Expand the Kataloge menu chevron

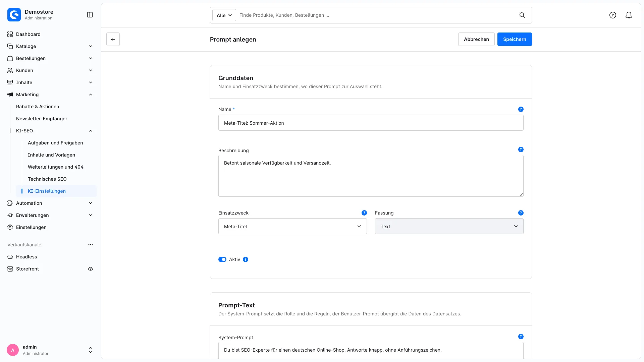click(91, 46)
